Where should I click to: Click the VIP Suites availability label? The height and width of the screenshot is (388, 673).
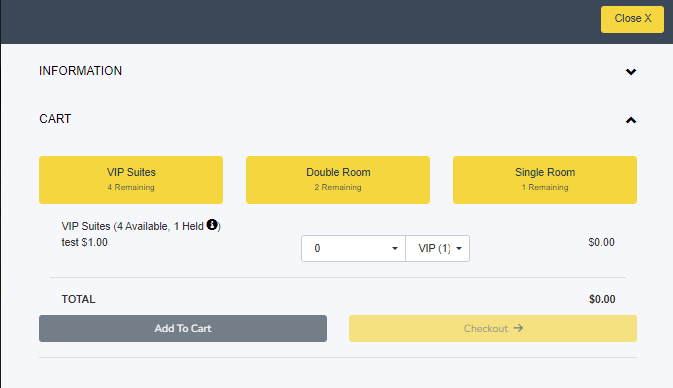pyautogui.click(x=141, y=226)
